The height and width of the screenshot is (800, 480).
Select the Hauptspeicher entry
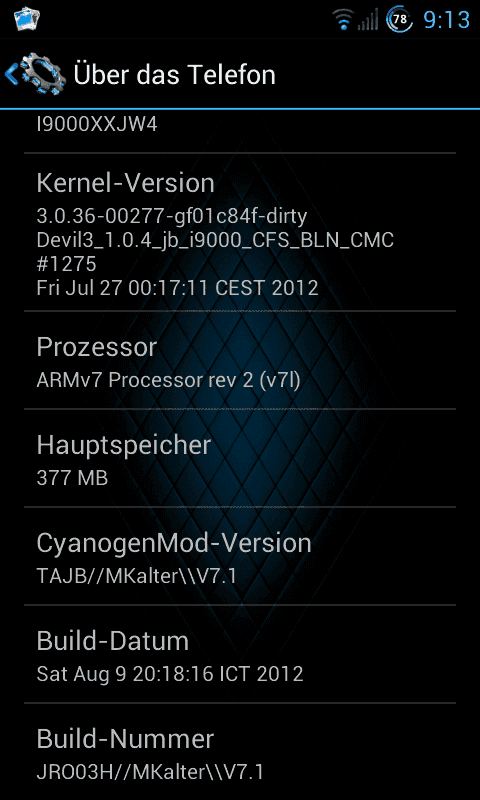point(240,458)
